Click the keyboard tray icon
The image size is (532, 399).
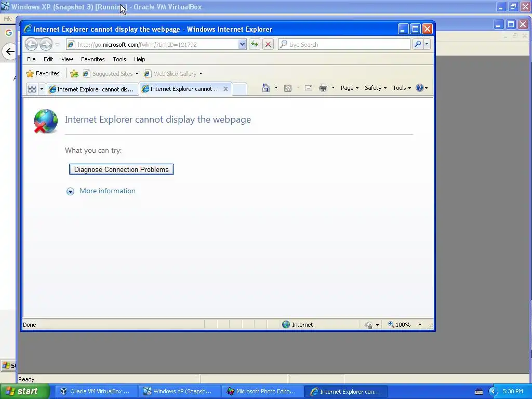point(478,392)
